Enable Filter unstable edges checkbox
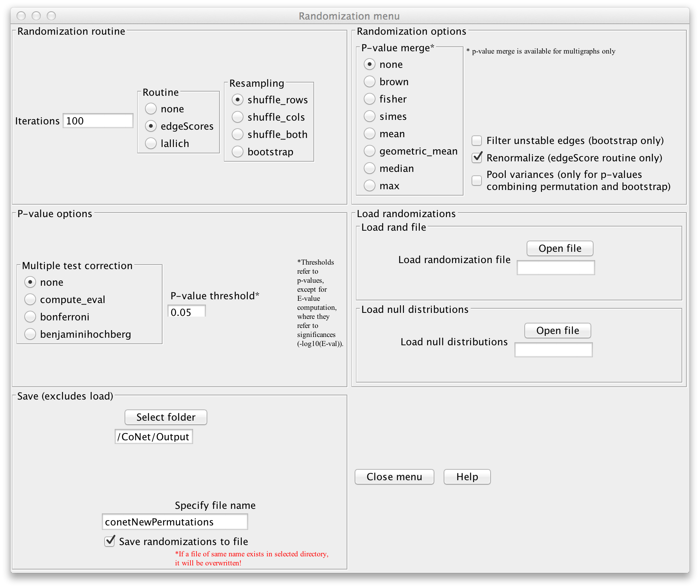The image size is (700, 588). point(477,141)
